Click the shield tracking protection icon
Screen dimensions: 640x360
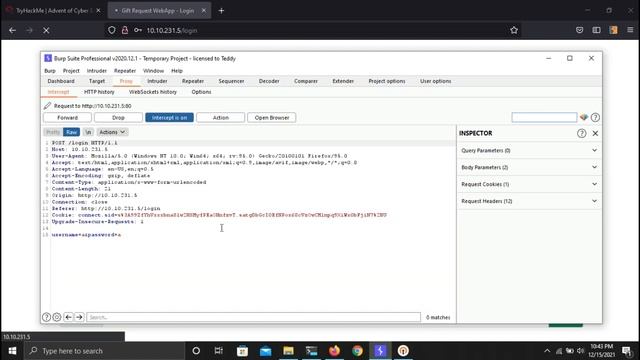111,30
